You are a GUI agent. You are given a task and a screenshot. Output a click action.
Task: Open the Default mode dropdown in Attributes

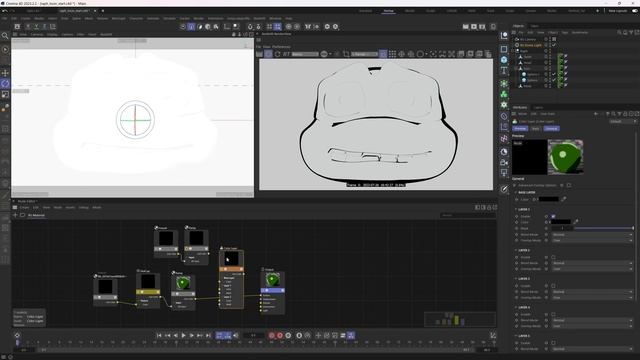tap(623, 121)
